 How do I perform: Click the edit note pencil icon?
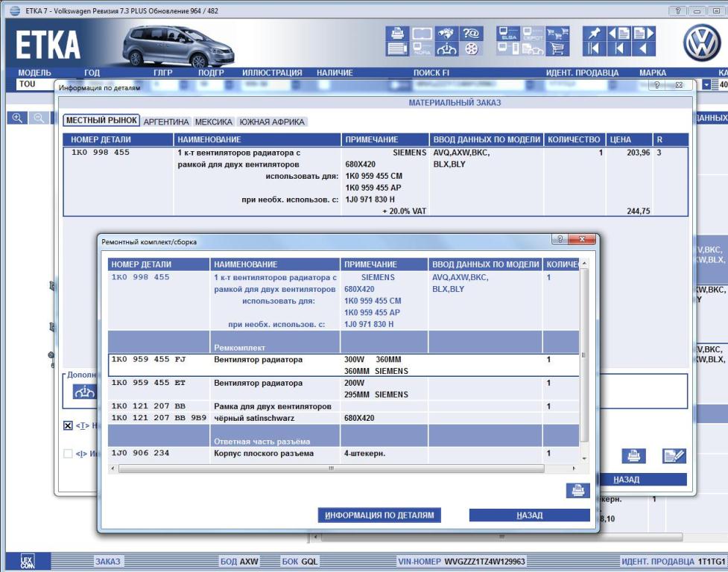coord(674,456)
